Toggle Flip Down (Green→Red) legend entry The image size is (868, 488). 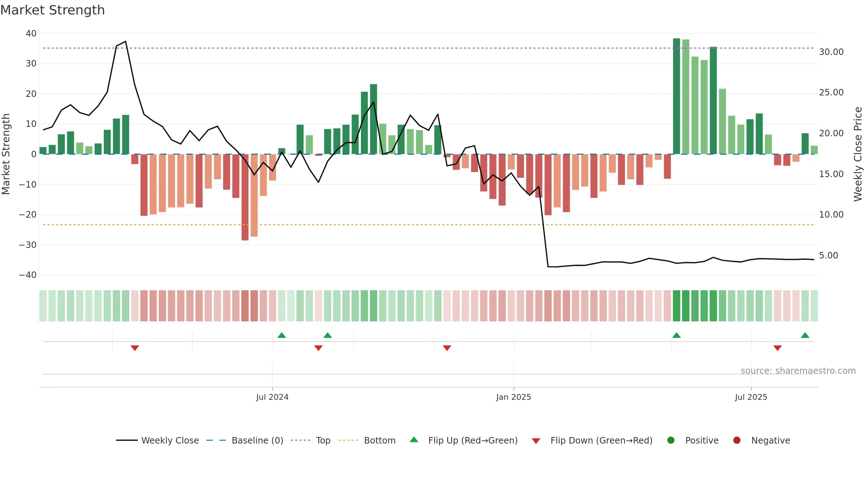[592, 440]
